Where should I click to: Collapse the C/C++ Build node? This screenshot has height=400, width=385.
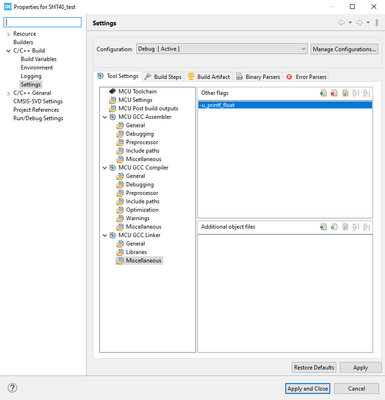tap(8, 51)
